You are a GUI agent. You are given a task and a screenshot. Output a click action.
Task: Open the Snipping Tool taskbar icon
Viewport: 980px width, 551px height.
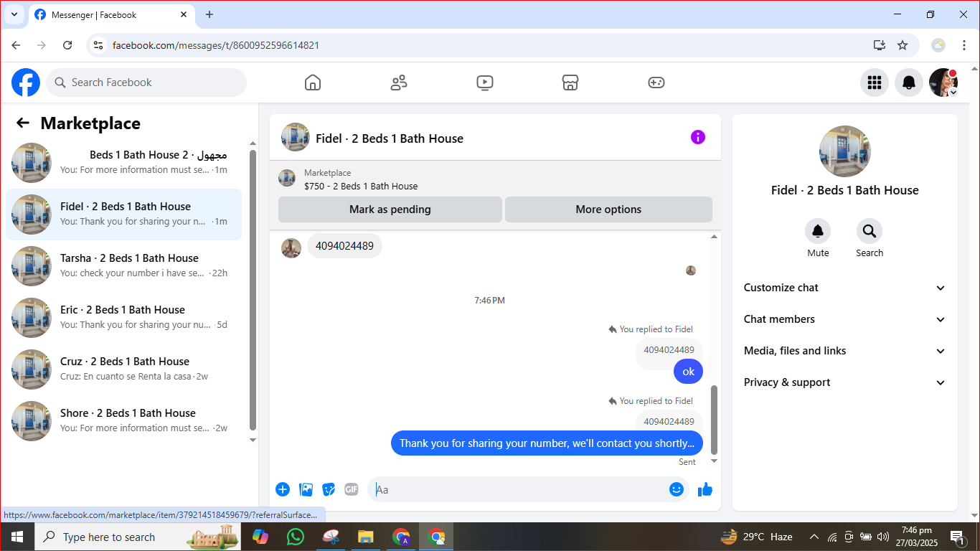click(331, 537)
